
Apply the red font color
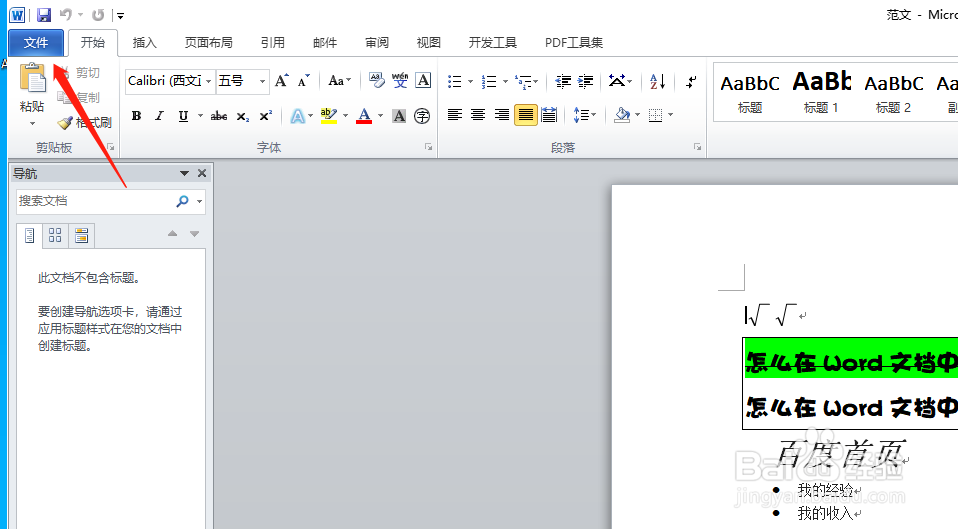364,116
